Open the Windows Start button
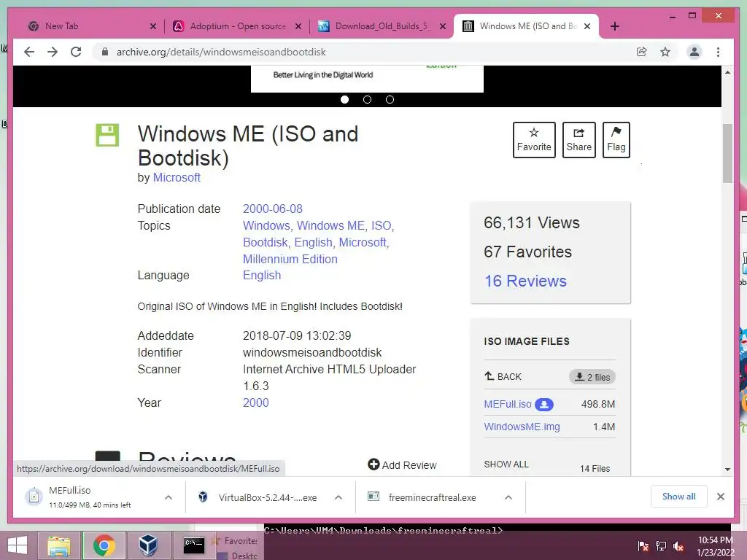The image size is (747, 560). 18,545
